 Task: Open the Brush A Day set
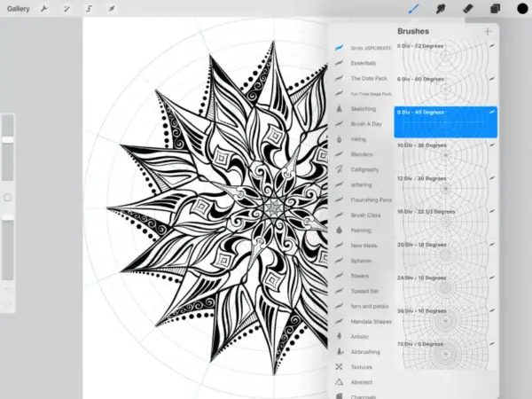(363, 124)
